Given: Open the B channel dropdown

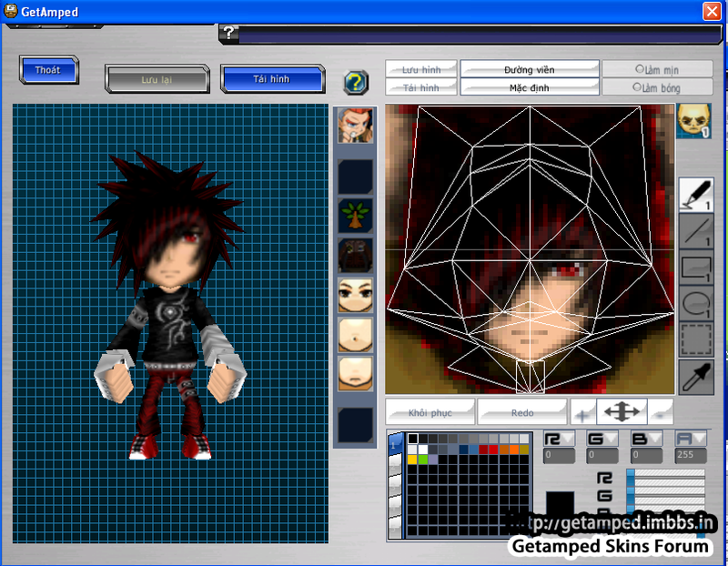Looking at the screenshot, I should click(646, 439).
